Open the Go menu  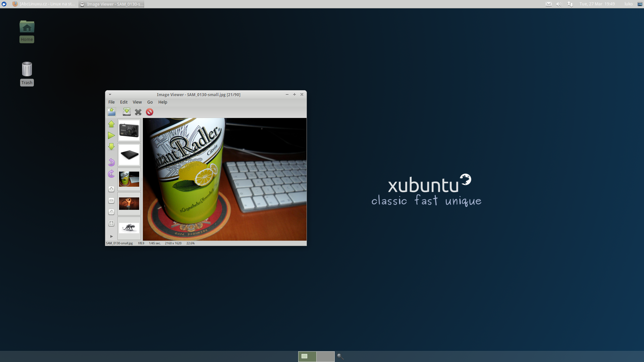pyautogui.click(x=150, y=102)
